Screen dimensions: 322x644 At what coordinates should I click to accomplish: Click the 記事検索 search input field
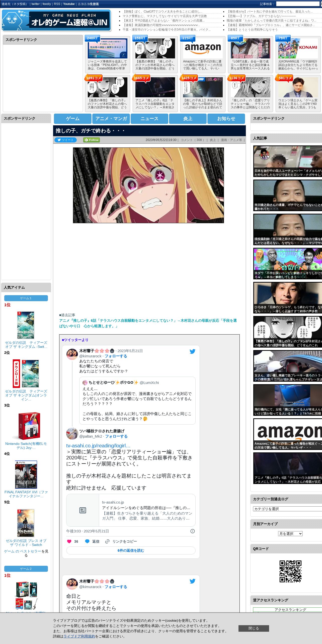point(298,4)
